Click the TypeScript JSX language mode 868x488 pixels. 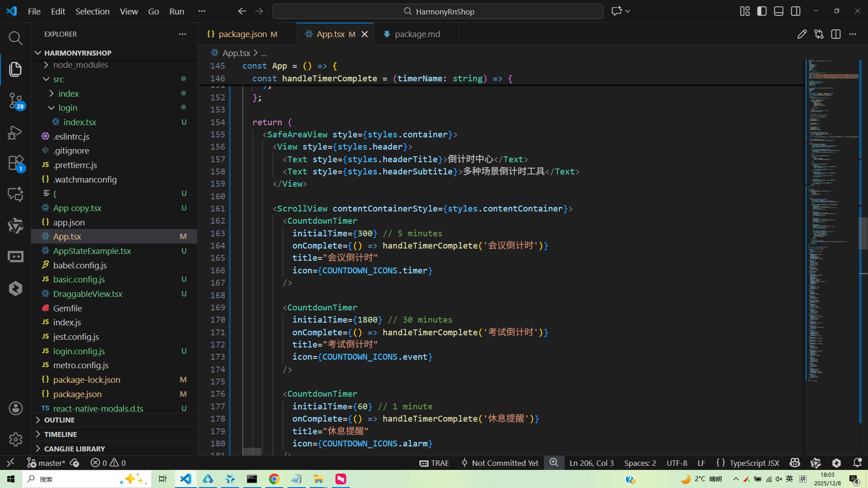click(754, 463)
